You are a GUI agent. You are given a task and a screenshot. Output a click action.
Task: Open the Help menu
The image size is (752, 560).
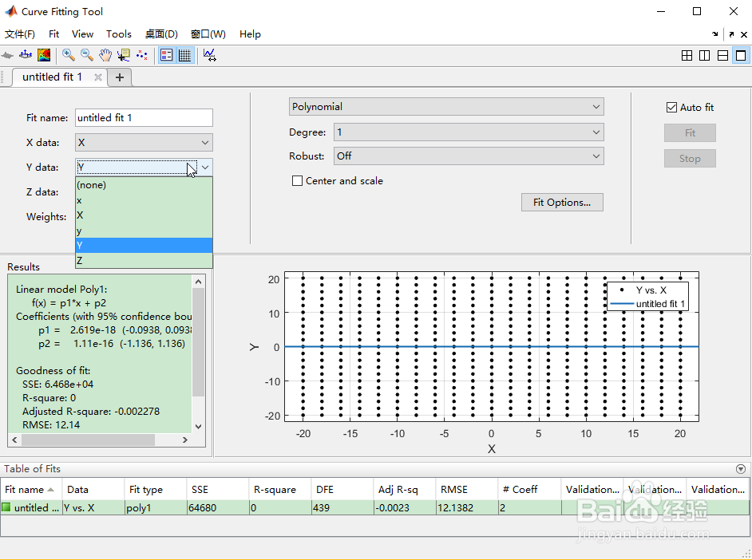[250, 34]
